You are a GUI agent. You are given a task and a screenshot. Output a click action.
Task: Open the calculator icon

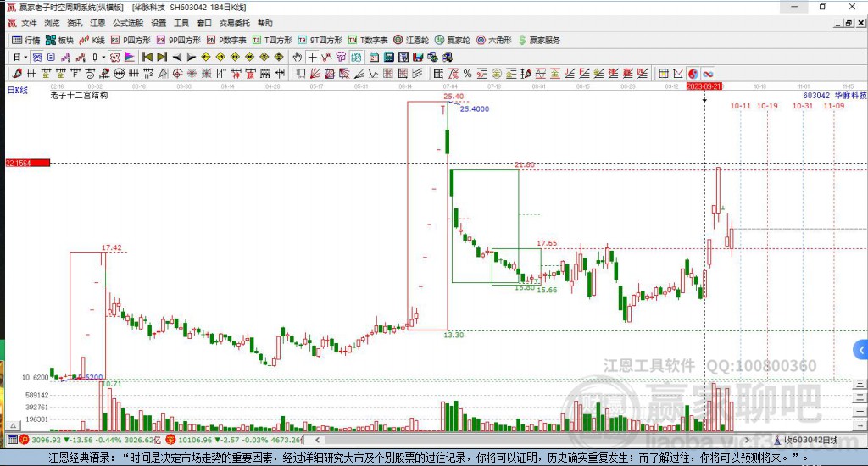(x=388, y=57)
